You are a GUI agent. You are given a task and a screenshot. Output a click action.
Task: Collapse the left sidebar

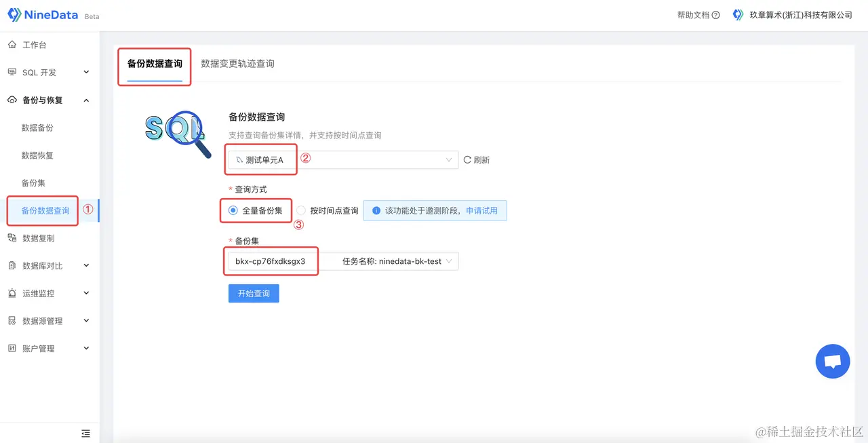85,433
